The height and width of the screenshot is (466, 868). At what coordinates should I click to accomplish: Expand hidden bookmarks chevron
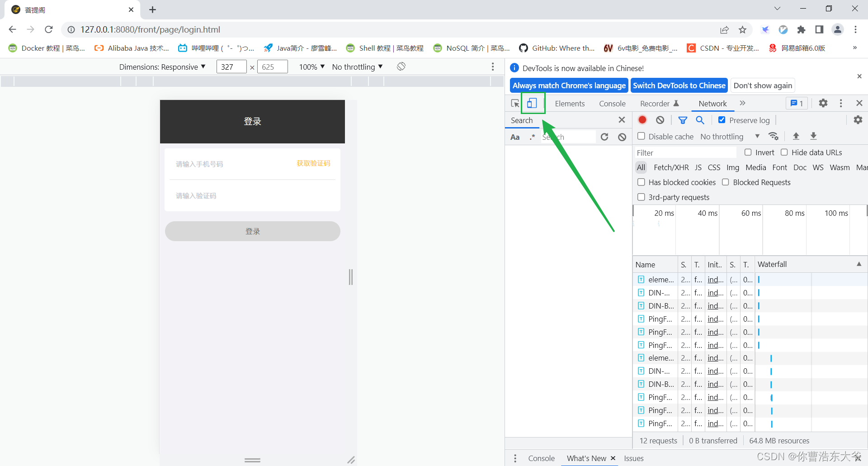point(854,48)
